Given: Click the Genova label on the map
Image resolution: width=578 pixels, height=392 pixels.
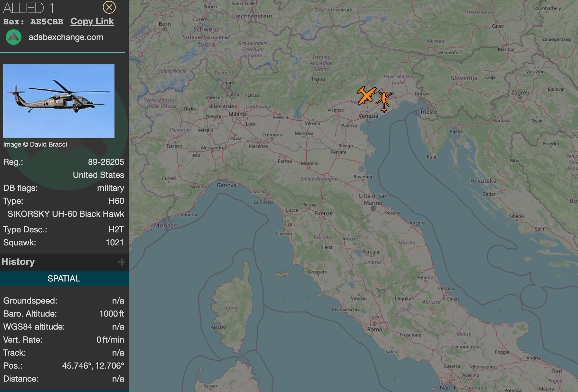Looking at the screenshot, I should click(x=227, y=185).
